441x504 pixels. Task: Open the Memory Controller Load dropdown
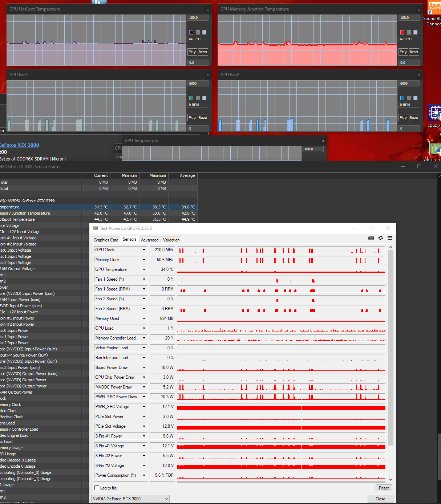144,338
